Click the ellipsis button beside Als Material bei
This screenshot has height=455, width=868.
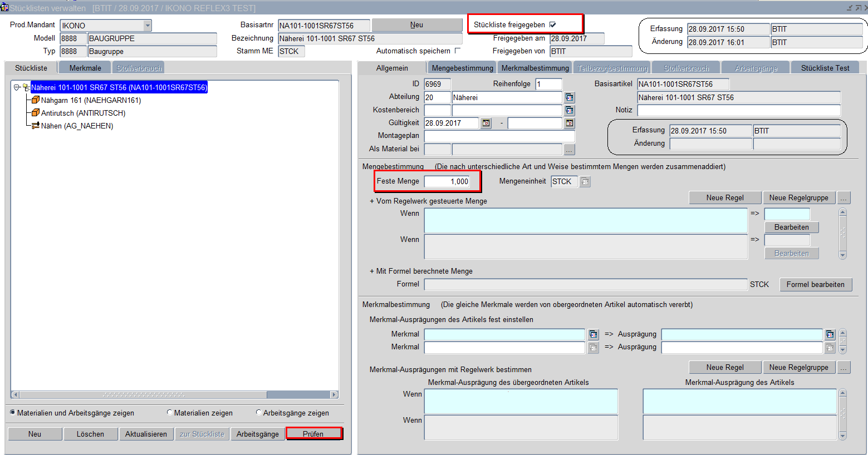(568, 149)
